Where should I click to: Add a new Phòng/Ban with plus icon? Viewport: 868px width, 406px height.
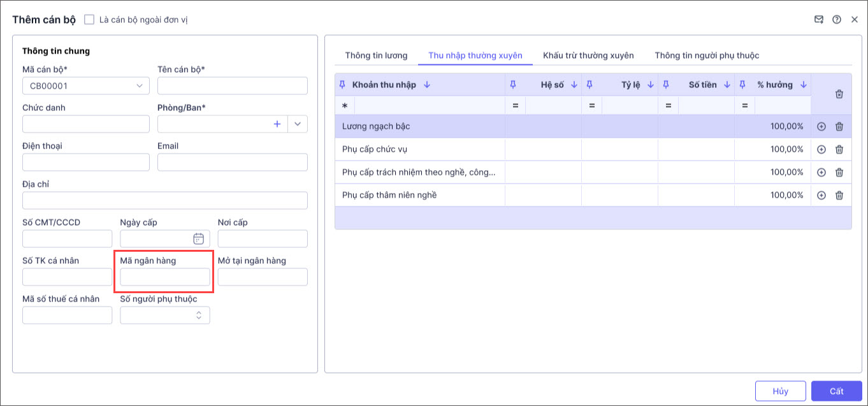pos(277,124)
